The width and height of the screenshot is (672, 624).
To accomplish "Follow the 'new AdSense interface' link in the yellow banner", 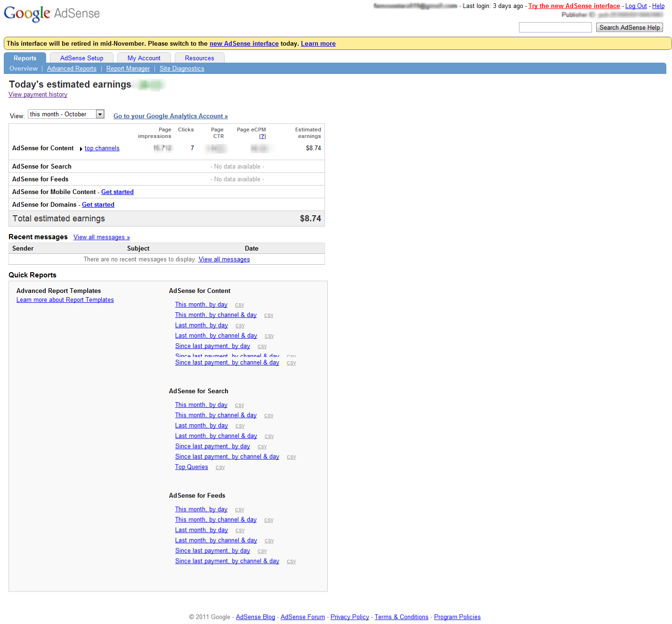I will coord(244,43).
